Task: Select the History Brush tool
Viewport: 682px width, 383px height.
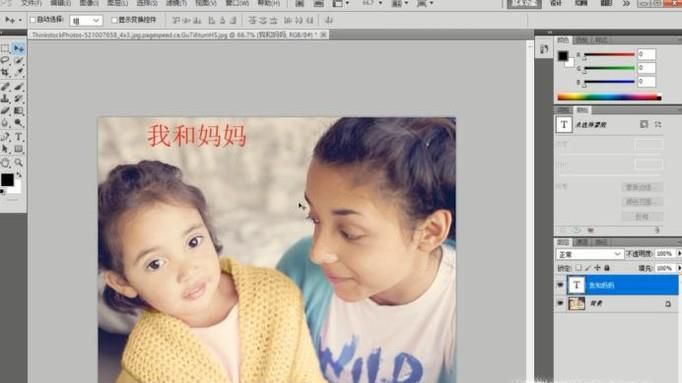Action: (x=18, y=99)
